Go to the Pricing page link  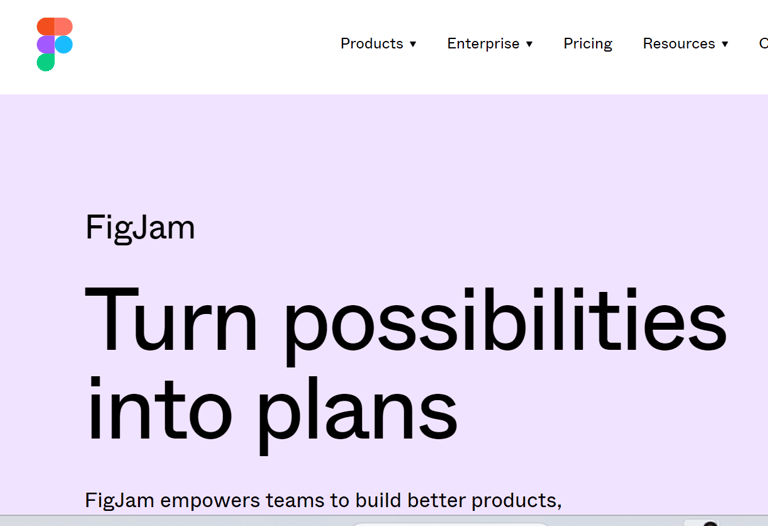coord(588,44)
